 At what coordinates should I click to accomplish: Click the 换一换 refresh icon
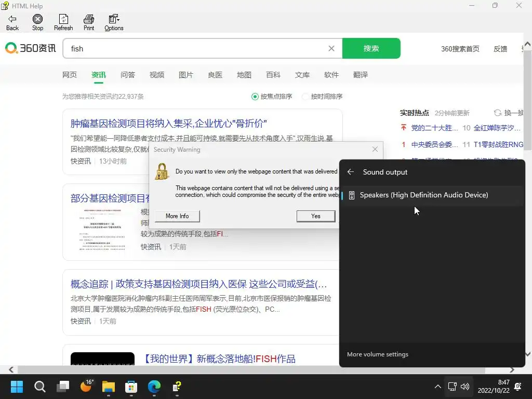click(x=498, y=113)
